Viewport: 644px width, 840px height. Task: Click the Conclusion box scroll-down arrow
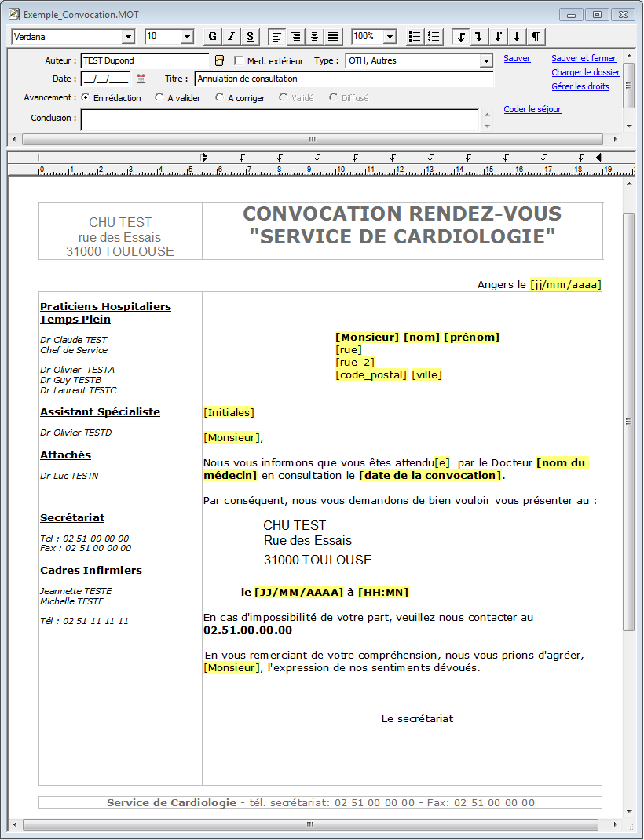point(486,126)
